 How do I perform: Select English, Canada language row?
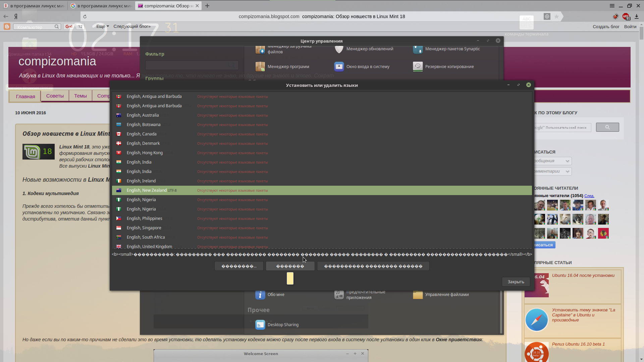[x=142, y=134]
